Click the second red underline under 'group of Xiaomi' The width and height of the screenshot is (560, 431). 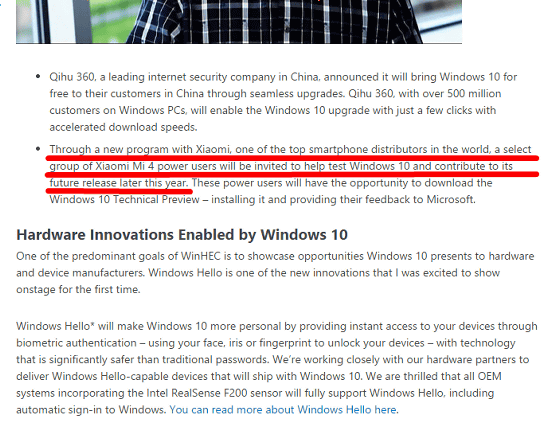click(x=292, y=174)
